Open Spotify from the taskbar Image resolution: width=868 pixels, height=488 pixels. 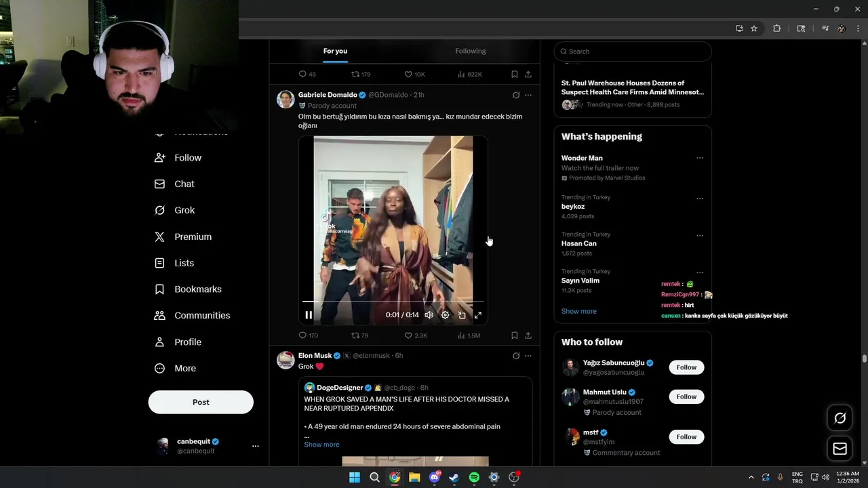pos(474,477)
